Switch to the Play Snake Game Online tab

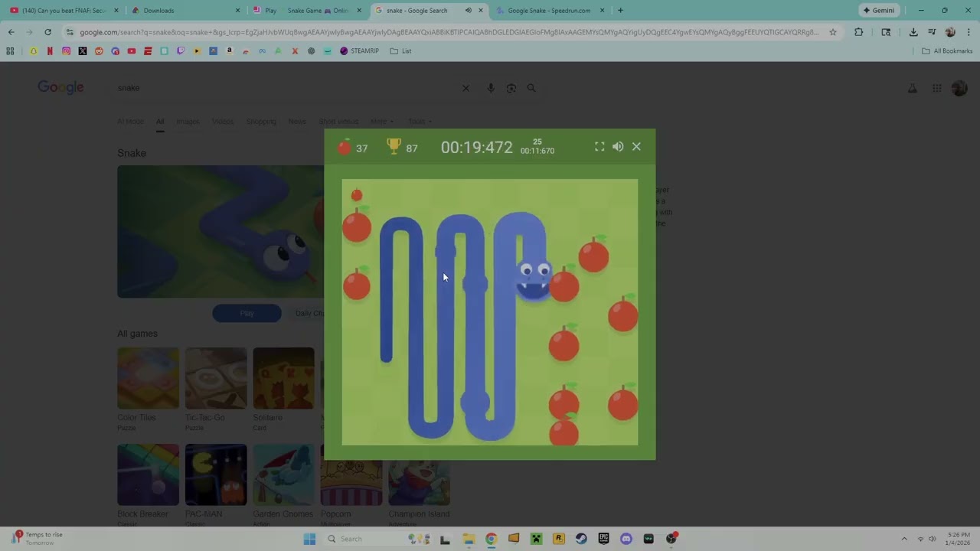[306, 11]
